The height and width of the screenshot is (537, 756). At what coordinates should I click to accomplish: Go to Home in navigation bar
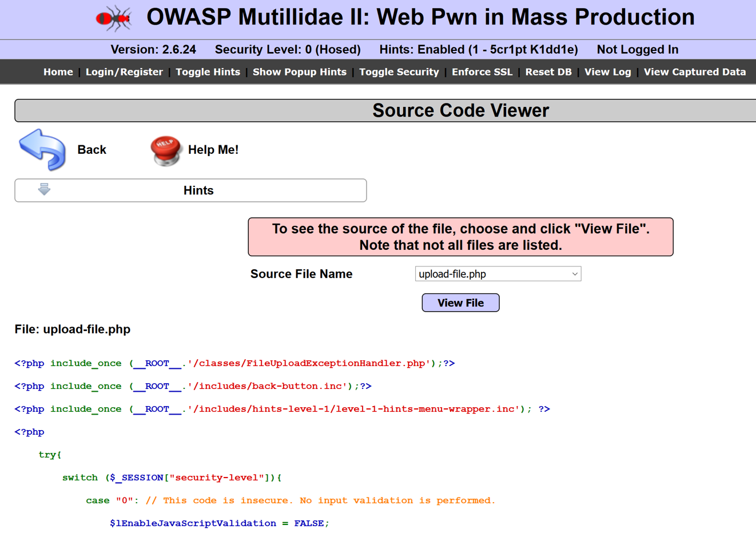58,72
